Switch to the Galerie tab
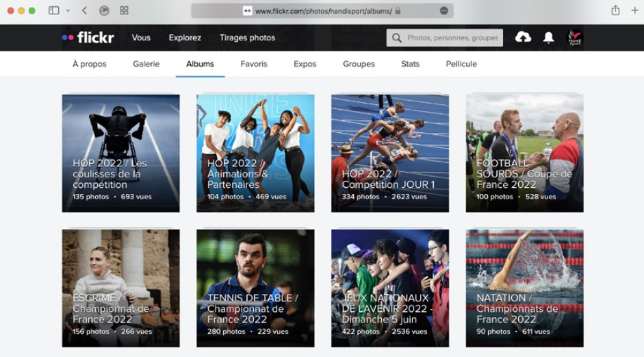Viewport: 644px width, 357px height. [146, 64]
